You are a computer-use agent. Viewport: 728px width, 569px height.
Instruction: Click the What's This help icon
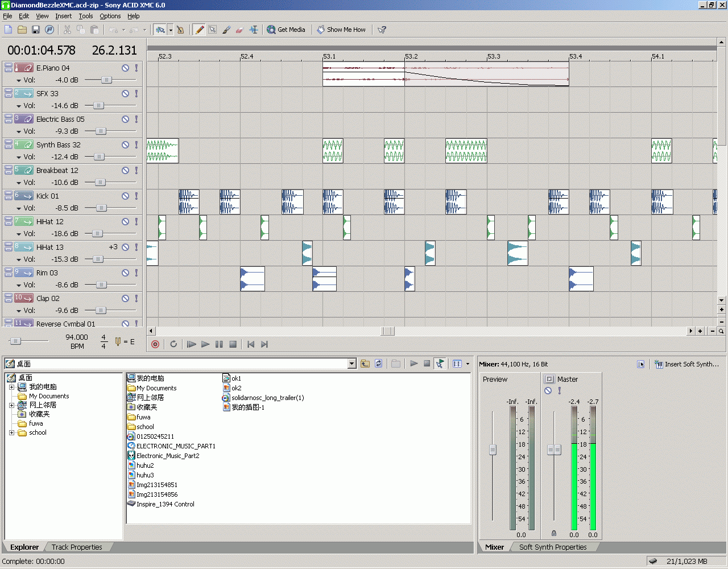[x=382, y=30]
